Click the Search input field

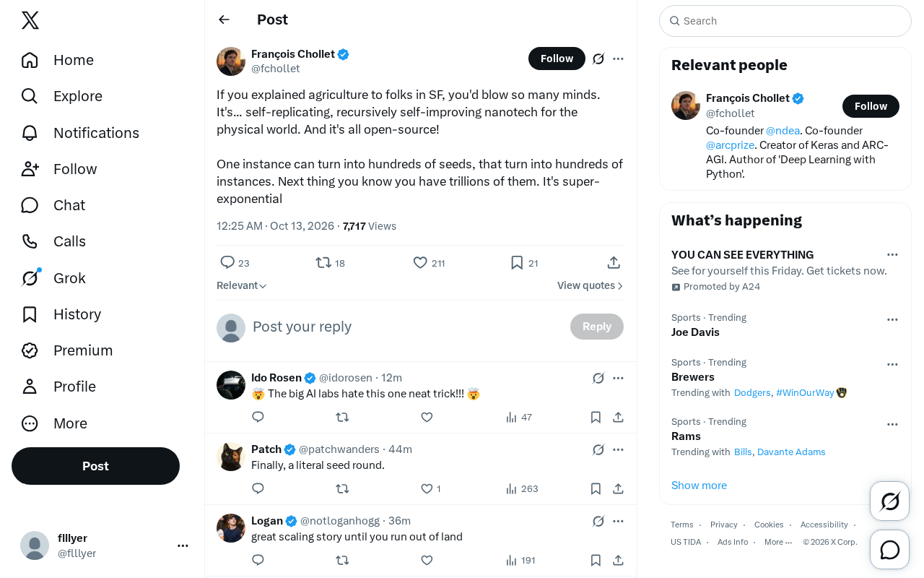[x=785, y=21]
